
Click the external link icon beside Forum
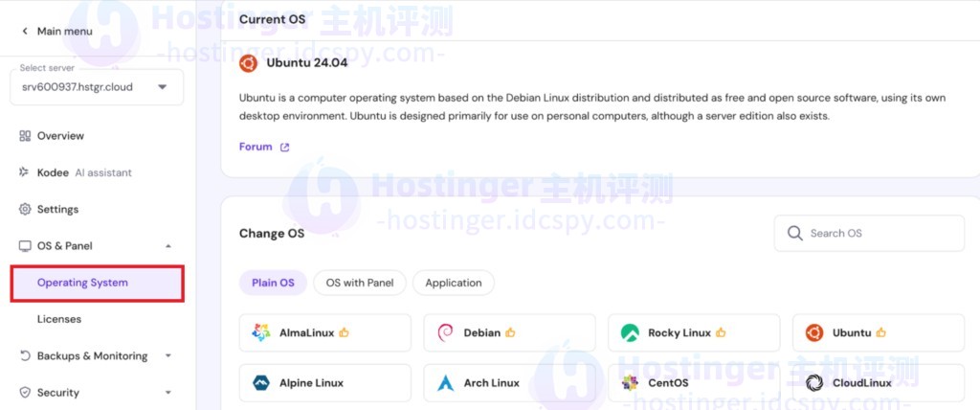click(284, 148)
